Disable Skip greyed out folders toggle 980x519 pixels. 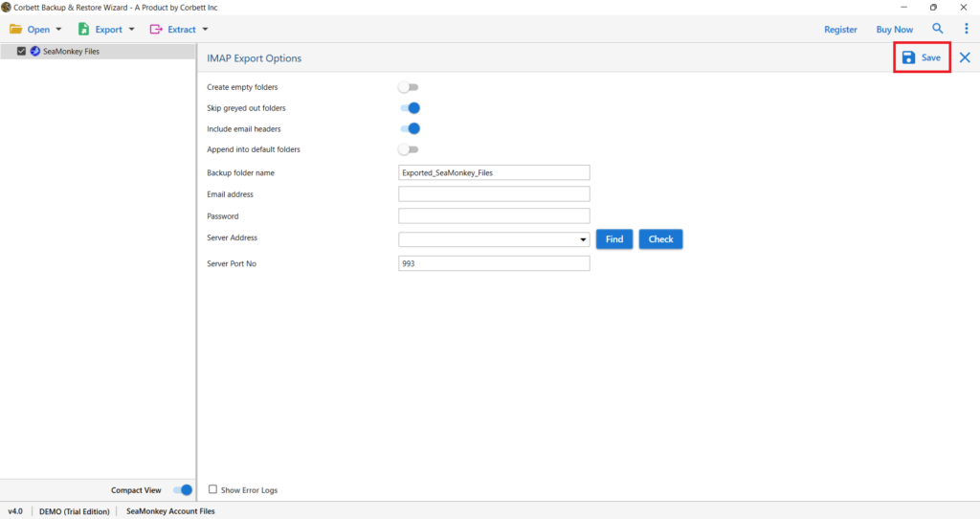(x=410, y=108)
